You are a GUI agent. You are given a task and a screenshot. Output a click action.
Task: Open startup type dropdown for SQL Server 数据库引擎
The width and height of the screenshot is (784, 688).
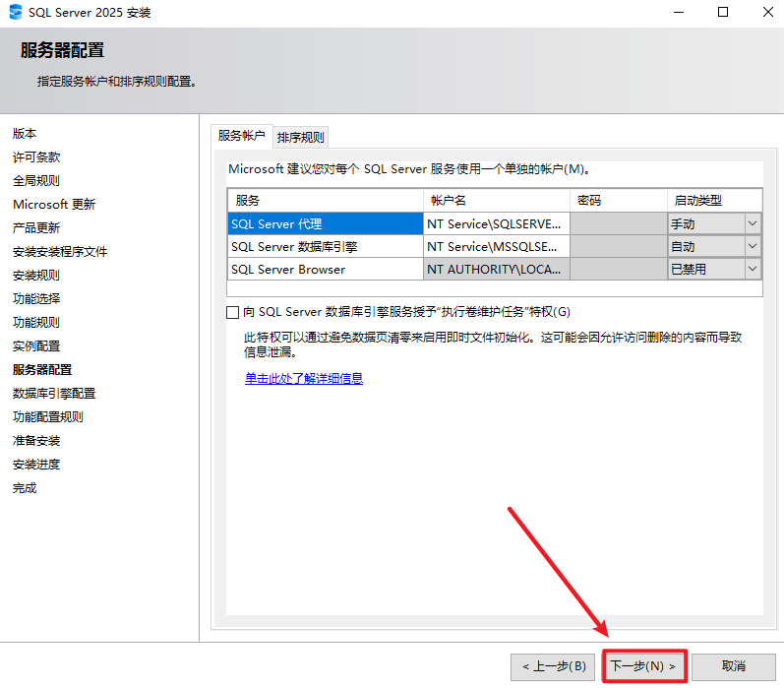coord(753,246)
